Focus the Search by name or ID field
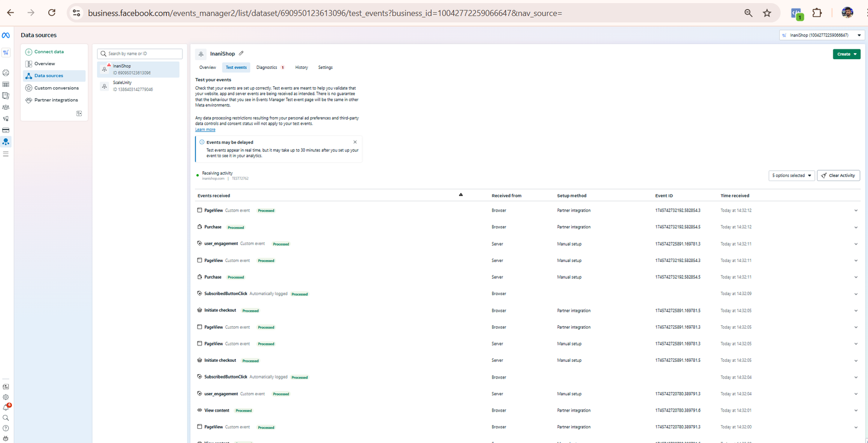868x443 pixels. tap(140, 54)
